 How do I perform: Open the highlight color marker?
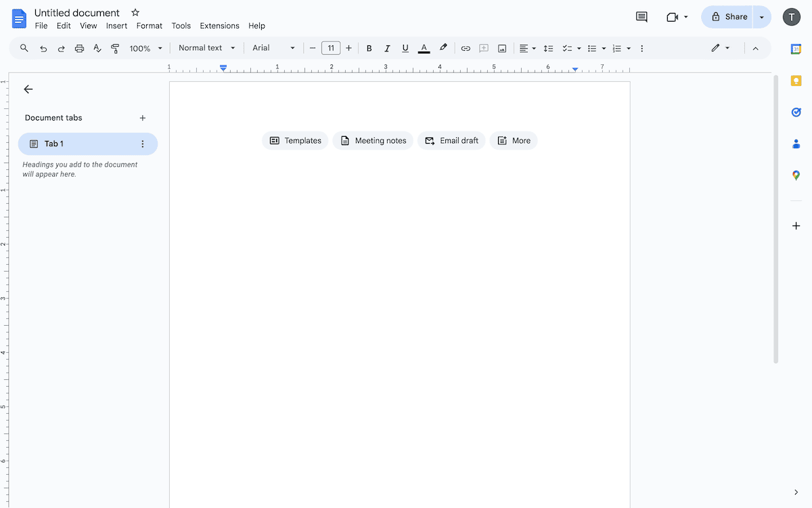pos(443,48)
